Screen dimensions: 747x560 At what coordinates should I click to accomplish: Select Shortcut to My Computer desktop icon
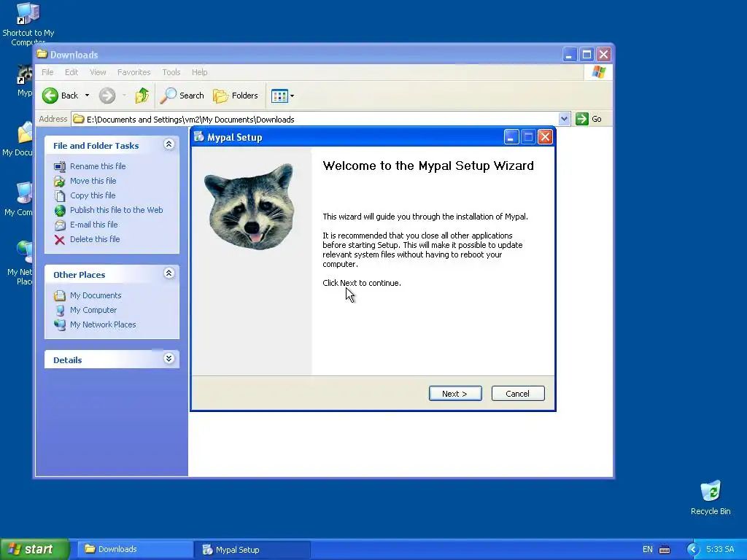click(28, 24)
